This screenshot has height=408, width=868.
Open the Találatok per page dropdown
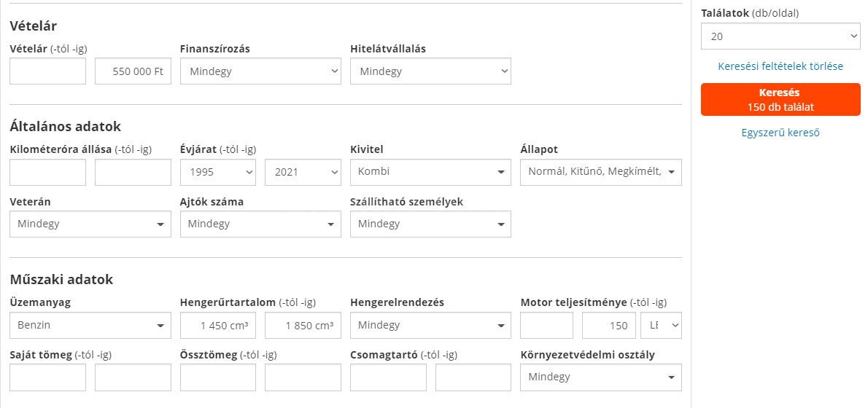pos(780,36)
